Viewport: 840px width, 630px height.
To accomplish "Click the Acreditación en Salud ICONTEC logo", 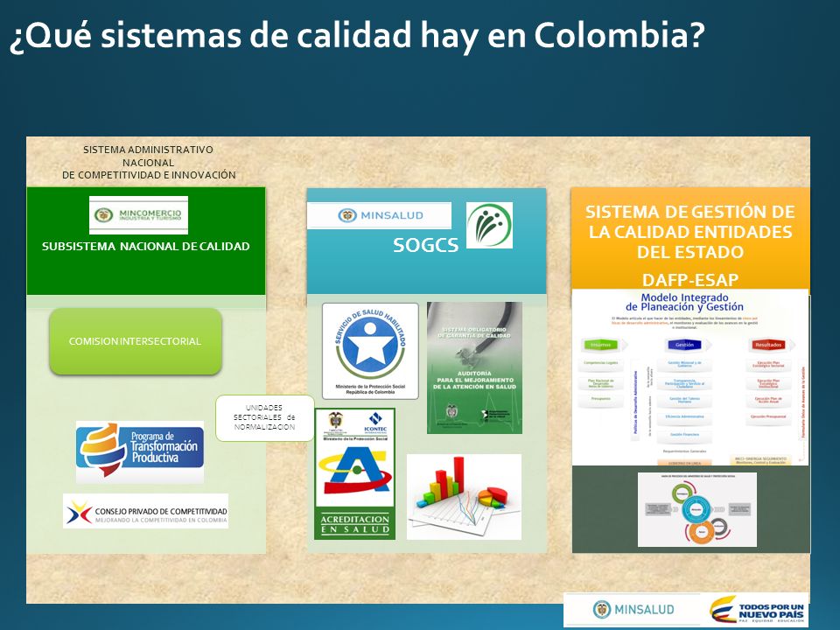I will click(354, 473).
